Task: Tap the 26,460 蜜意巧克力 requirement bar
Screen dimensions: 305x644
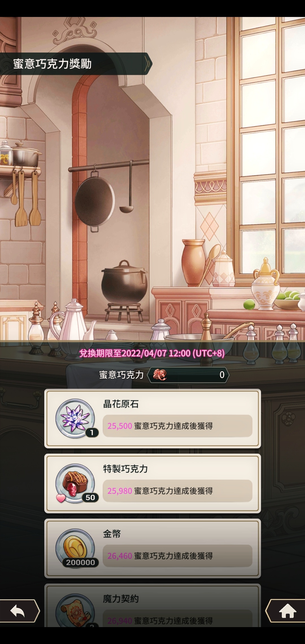Action: tap(177, 556)
